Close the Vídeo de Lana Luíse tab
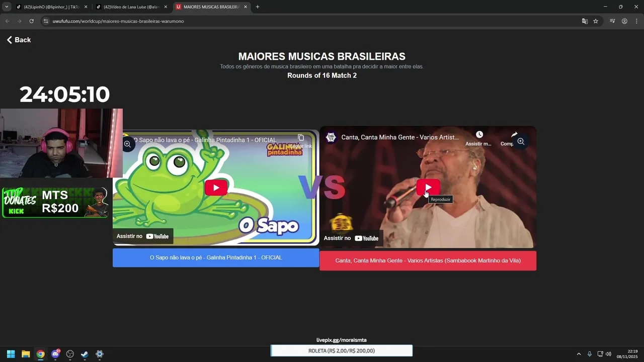644x362 pixels. [166, 7]
